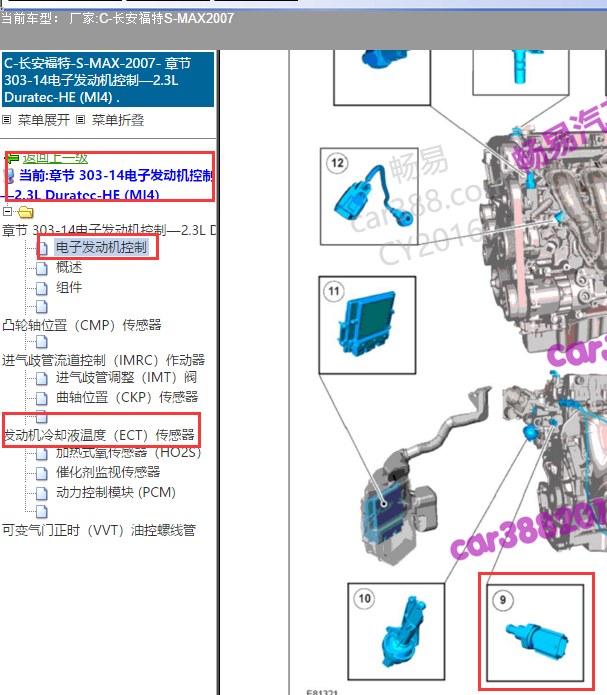Click the number 9 callout circle
This screenshot has width=607, height=695.
tap(503, 600)
